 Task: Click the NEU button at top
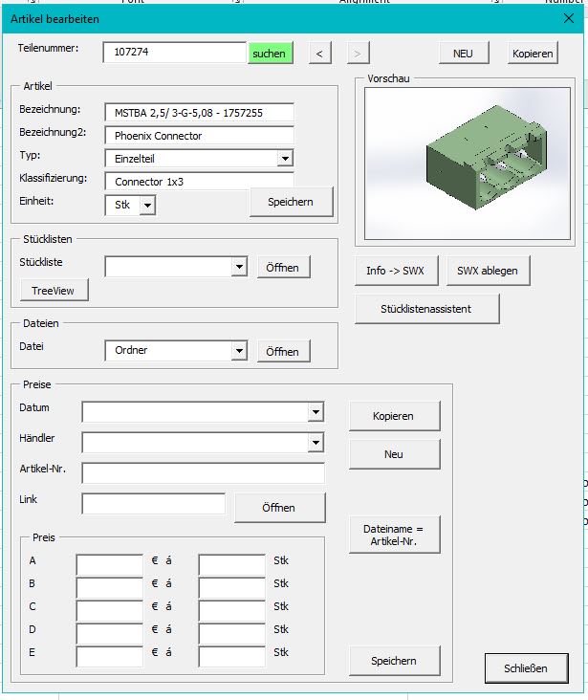point(464,54)
